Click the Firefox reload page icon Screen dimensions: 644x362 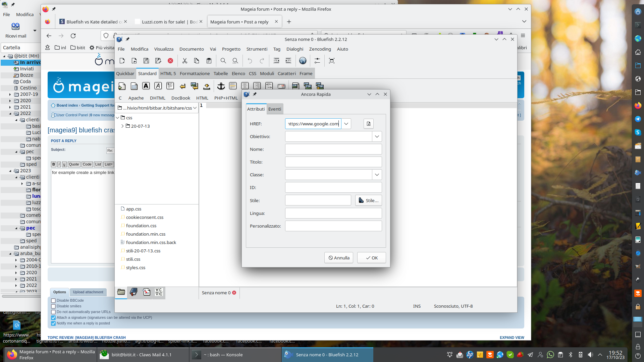pyautogui.click(x=73, y=36)
